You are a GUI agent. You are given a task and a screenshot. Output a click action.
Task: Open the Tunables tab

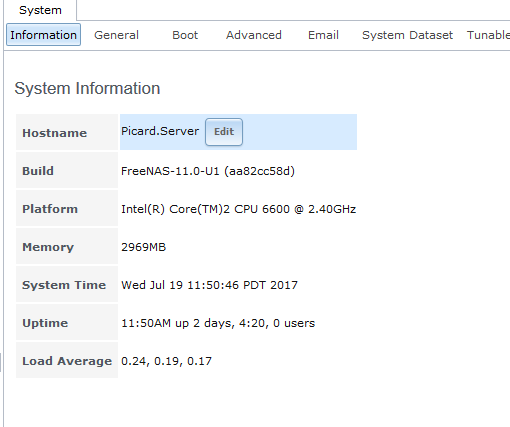tap(488, 35)
